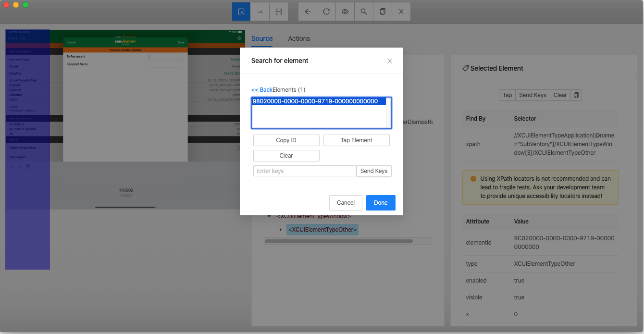
Task: Go back via '<< Back' link
Action: coord(262,90)
